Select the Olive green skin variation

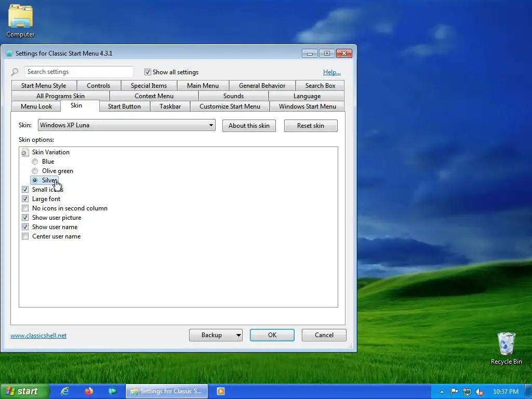[35, 171]
